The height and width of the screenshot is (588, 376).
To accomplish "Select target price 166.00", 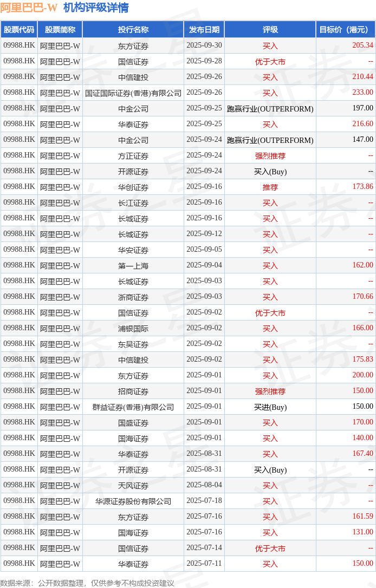I will 362,328.
